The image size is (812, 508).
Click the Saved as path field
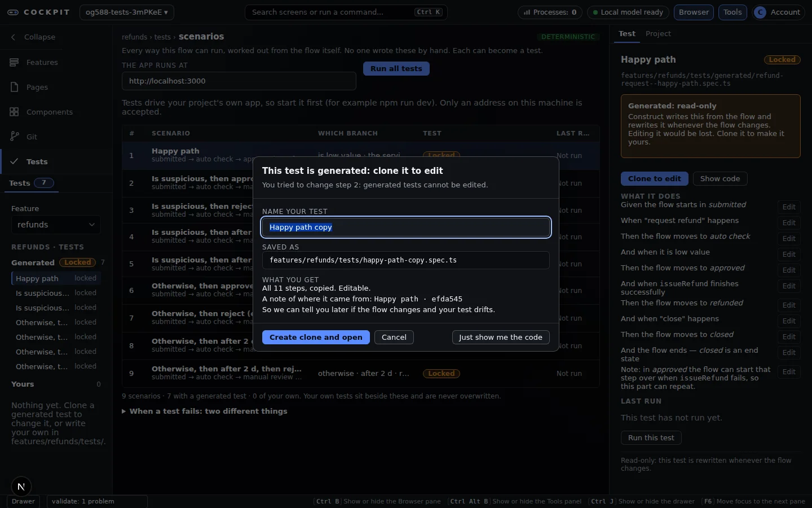pyautogui.click(x=406, y=260)
